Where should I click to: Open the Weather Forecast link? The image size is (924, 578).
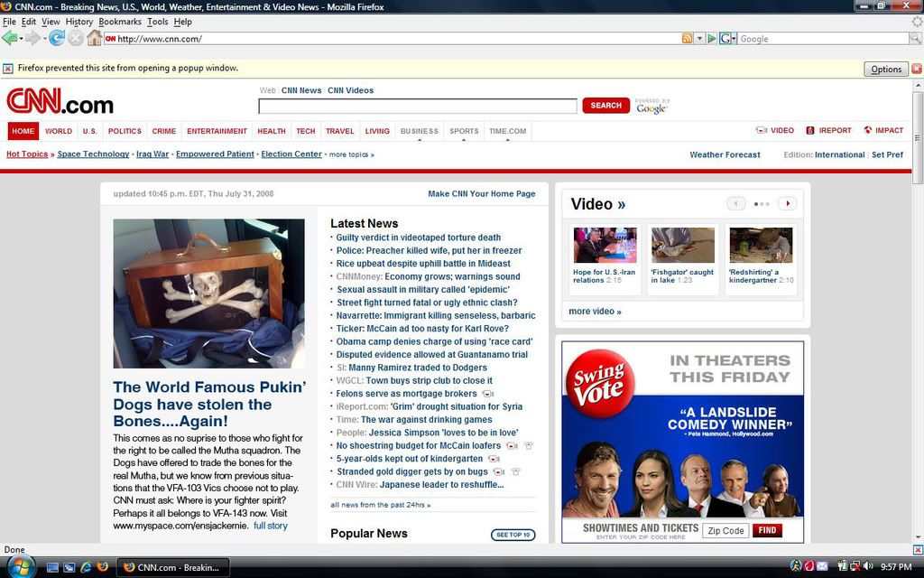[725, 154]
